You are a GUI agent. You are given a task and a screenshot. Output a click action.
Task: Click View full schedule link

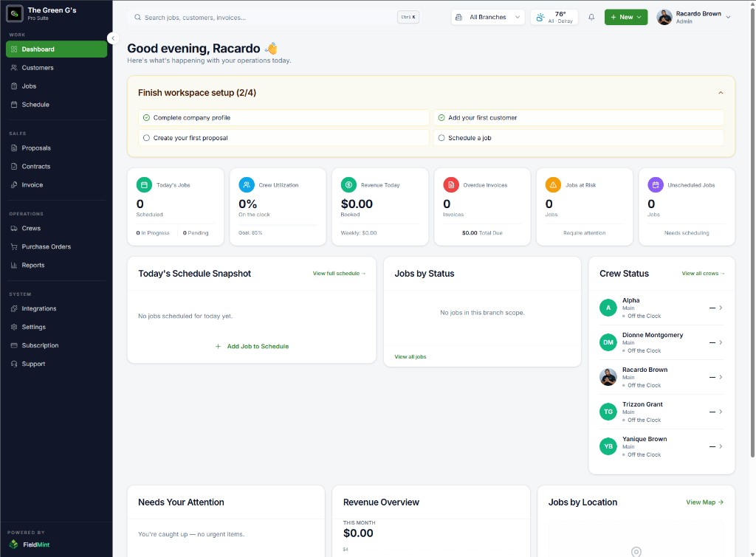click(339, 273)
